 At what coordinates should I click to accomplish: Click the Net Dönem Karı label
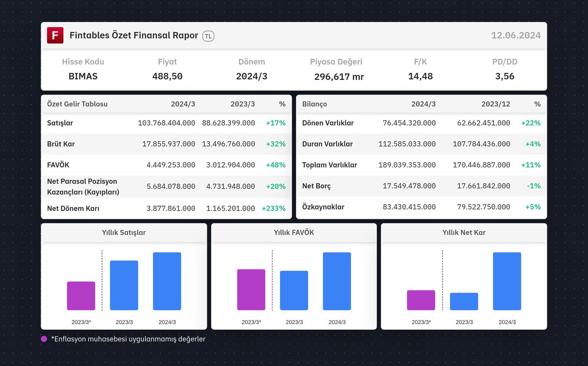point(73,209)
